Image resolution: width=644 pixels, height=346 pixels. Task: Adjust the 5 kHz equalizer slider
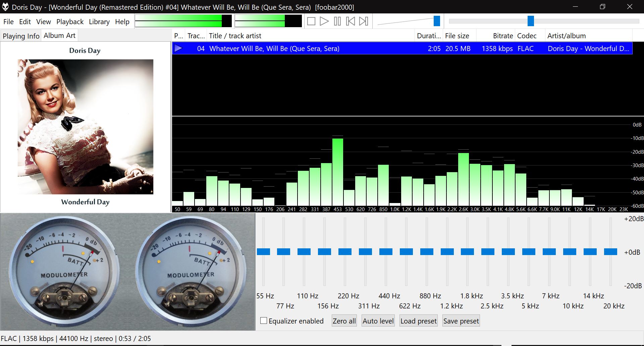coord(529,252)
